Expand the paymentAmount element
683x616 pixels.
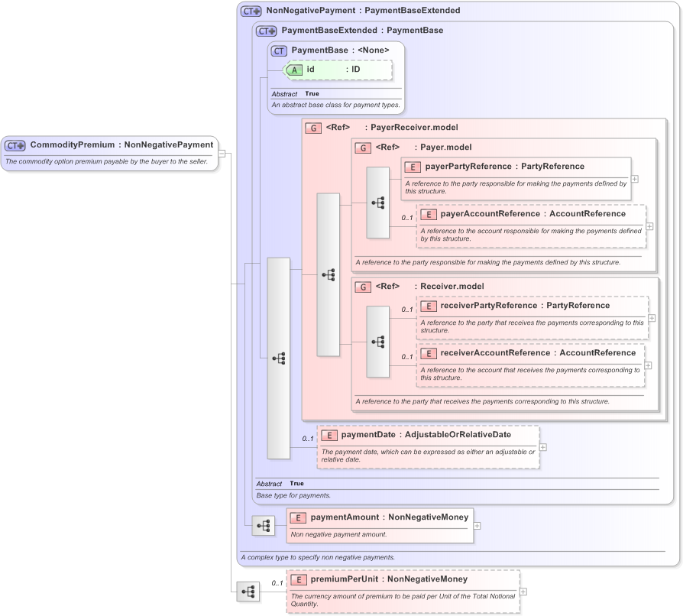(477, 526)
